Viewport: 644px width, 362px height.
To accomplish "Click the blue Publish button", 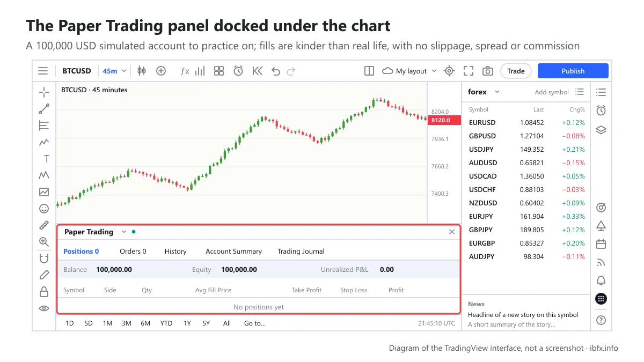I will 573,71.
